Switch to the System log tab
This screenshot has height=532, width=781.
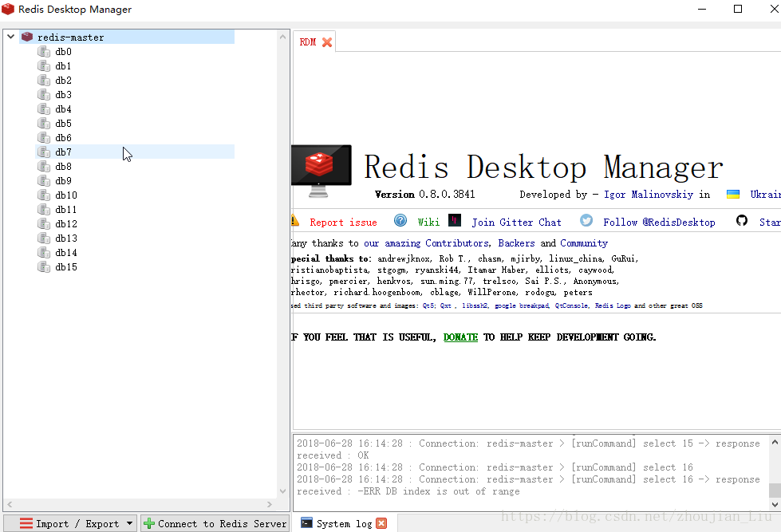(344, 523)
